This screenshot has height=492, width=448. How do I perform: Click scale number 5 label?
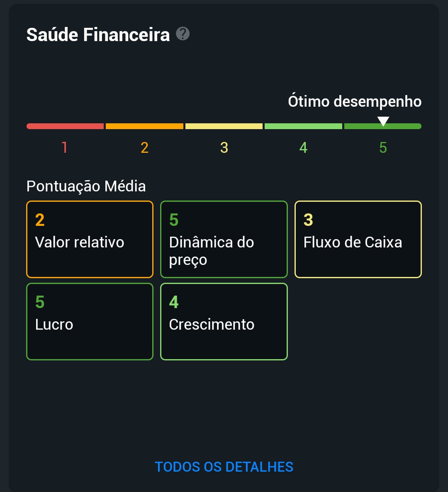tap(383, 147)
